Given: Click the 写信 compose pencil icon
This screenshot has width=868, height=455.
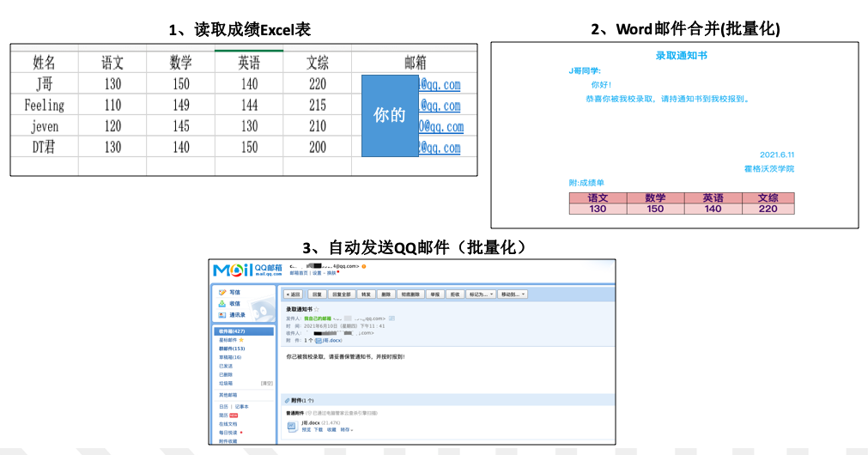Looking at the screenshot, I should click(222, 292).
